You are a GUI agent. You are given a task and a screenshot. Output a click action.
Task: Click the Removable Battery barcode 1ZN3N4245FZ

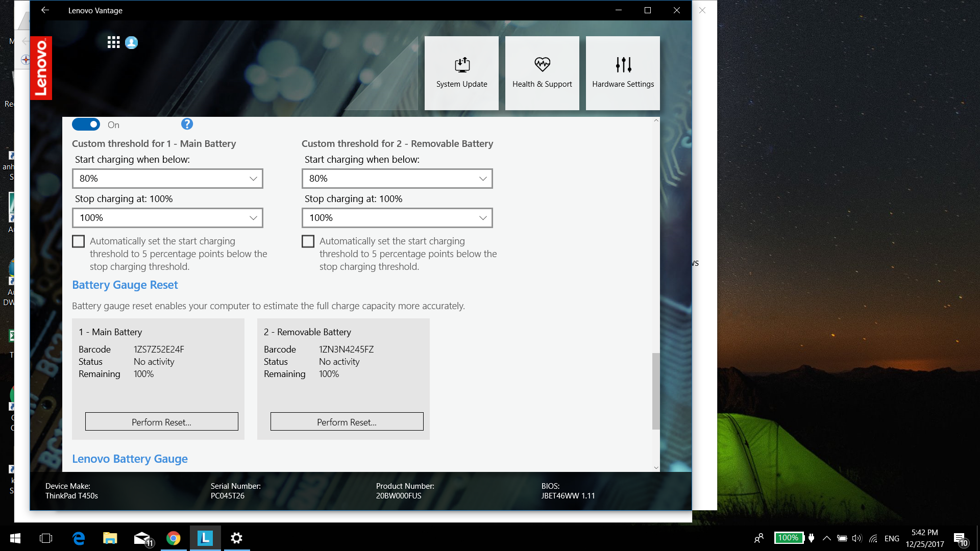[346, 349]
